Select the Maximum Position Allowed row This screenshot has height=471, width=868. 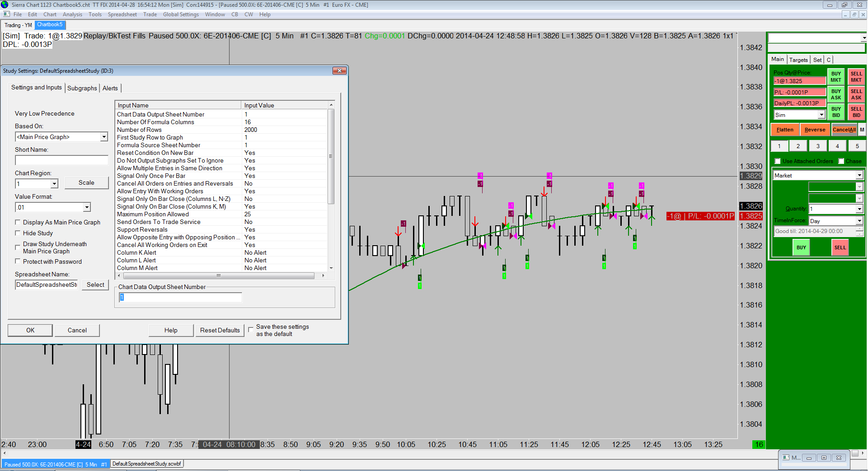point(221,214)
